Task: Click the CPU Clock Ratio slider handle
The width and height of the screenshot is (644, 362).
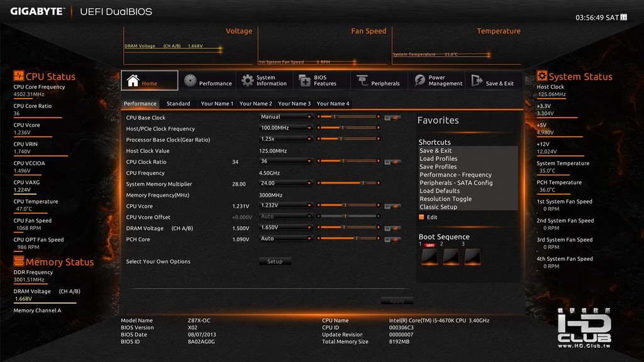Action: pos(343,161)
